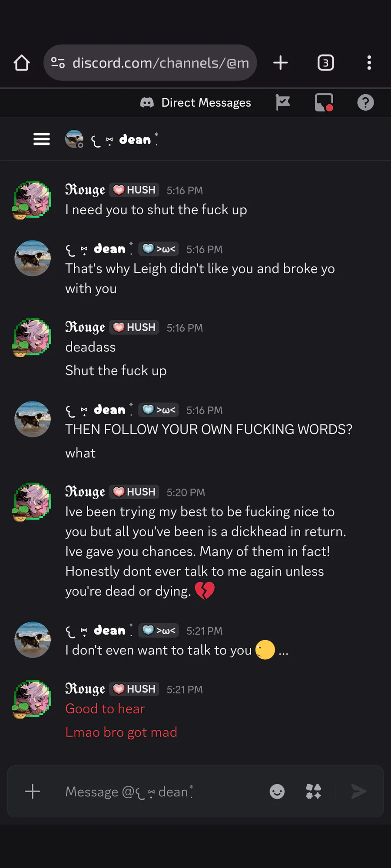Click the discord.com address bar
Image resolution: width=391 pixels, height=868 pixels.
pos(161,63)
